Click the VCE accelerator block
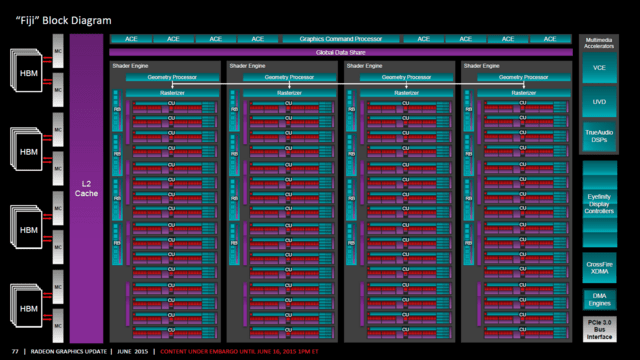Screen dimensions: 640x360 pos(599,68)
